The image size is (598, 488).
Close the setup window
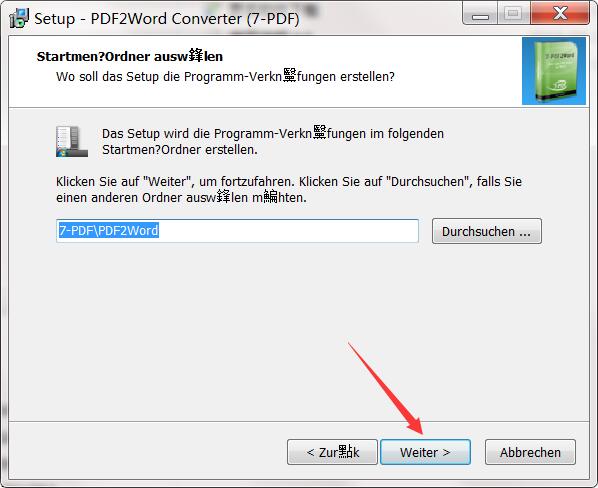(x=560, y=14)
